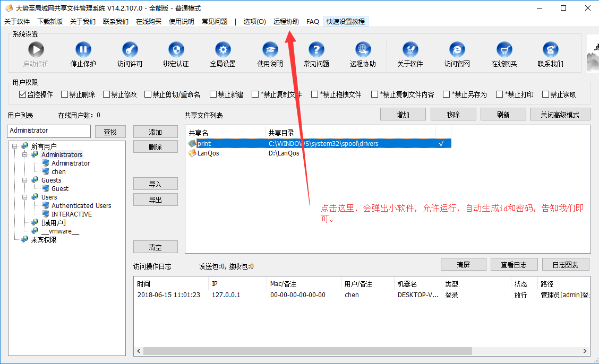Click the 常见问题 question mark icon

(316, 50)
